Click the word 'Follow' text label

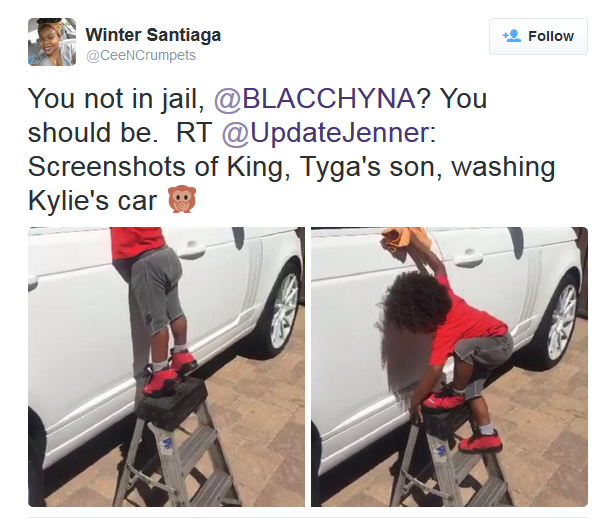[x=551, y=36]
